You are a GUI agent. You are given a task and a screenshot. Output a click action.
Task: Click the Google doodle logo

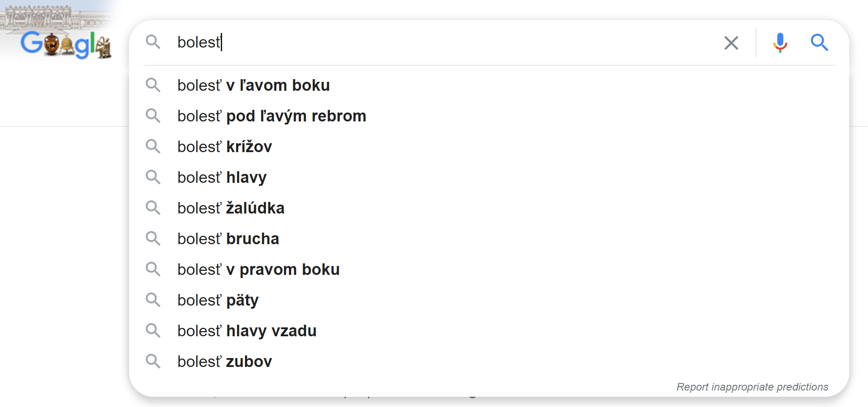(66, 44)
